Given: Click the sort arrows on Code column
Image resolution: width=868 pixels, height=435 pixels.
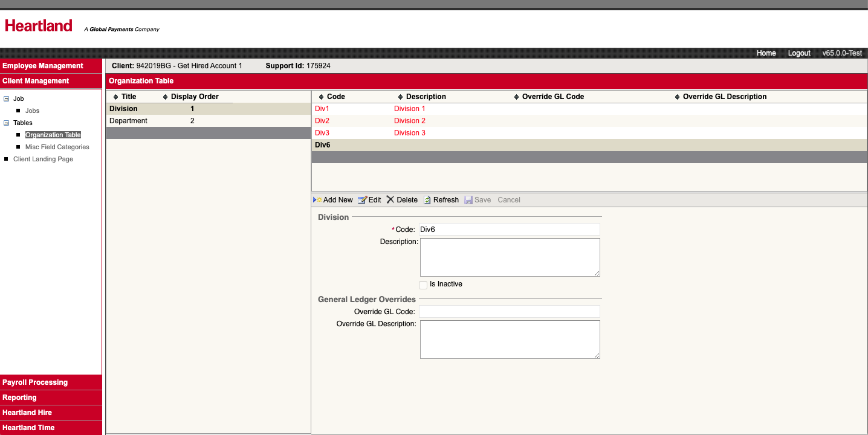Looking at the screenshot, I should pos(320,96).
